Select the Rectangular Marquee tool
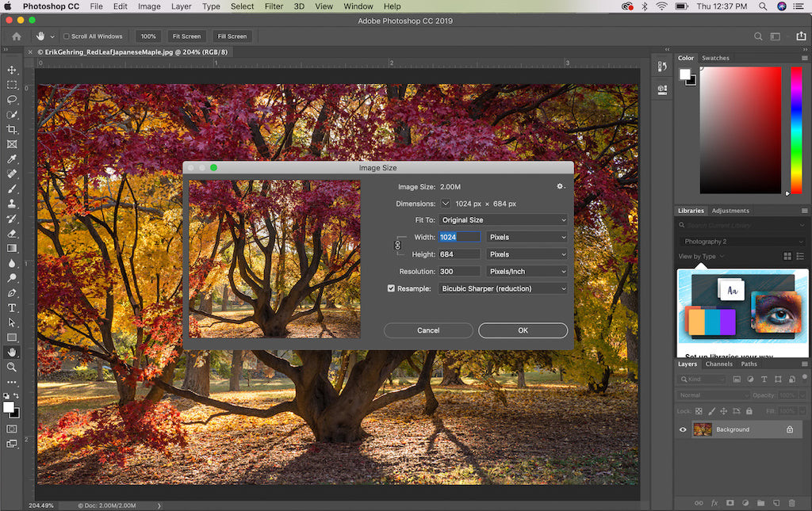Viewport: 812px width, 511px height. pyautogui.click(x=12, y=85)
